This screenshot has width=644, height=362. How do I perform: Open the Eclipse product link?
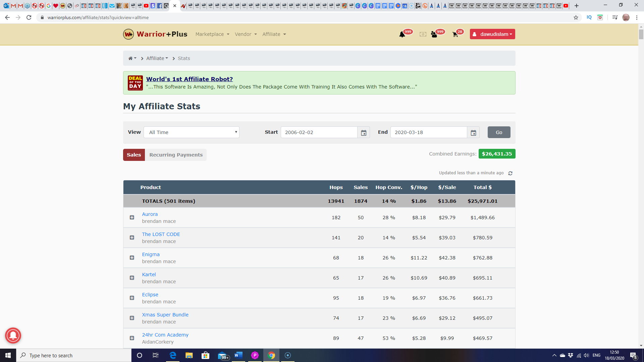[150, 295]
